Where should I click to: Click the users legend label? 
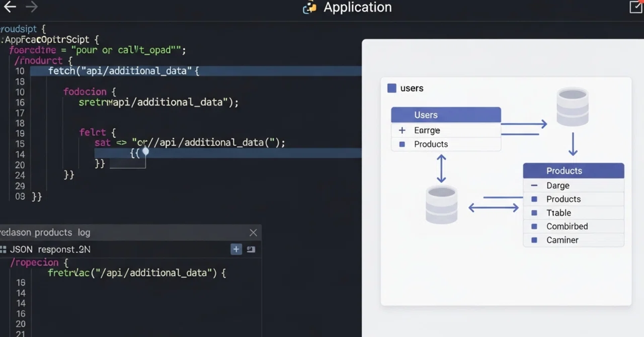pyautogui.click(x=412, y=88)
